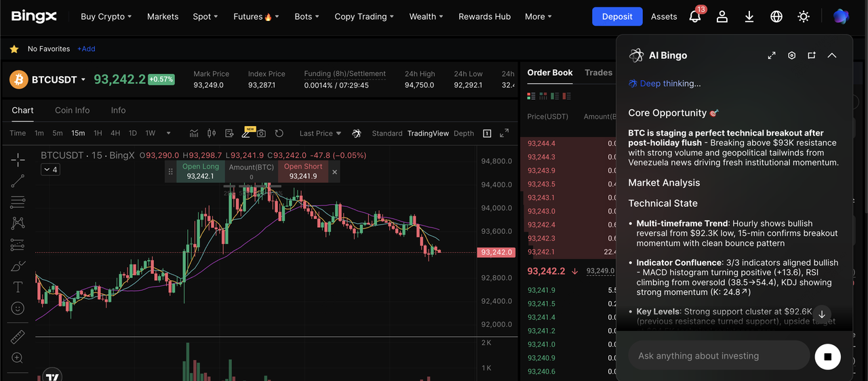The height and width of the screenshot is (381, 868).
Task: Select the text annotation tool
Action: [x=18, y=287]
